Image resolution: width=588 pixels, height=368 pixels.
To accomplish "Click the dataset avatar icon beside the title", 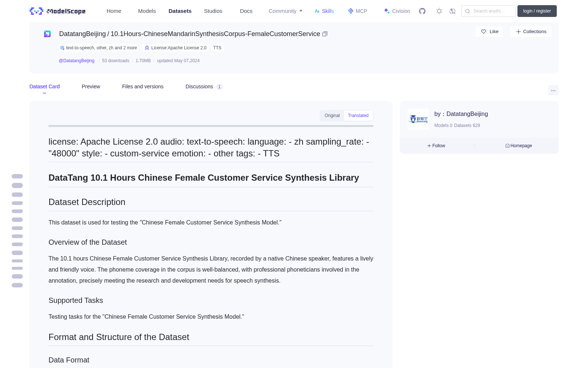I will pyautogui.click(x=47, y=34).
